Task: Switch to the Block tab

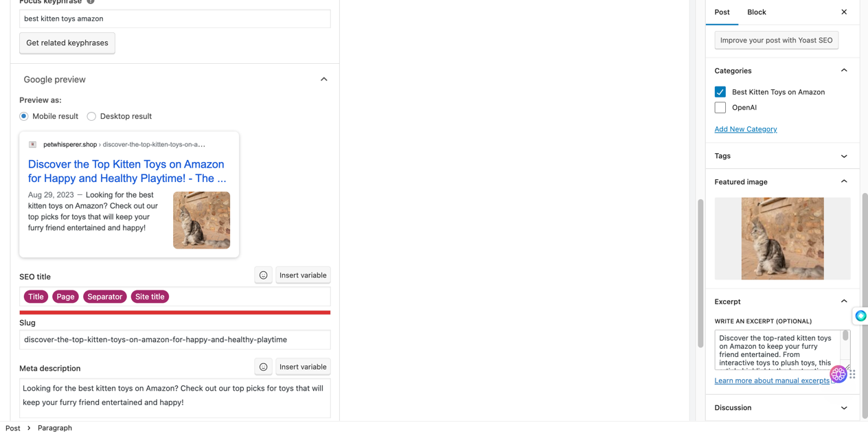Action: tap(756, 12)
